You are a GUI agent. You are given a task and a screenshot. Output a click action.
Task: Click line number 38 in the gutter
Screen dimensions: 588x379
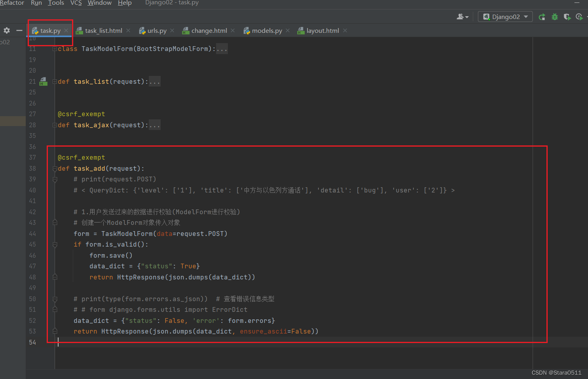(32, 169)
